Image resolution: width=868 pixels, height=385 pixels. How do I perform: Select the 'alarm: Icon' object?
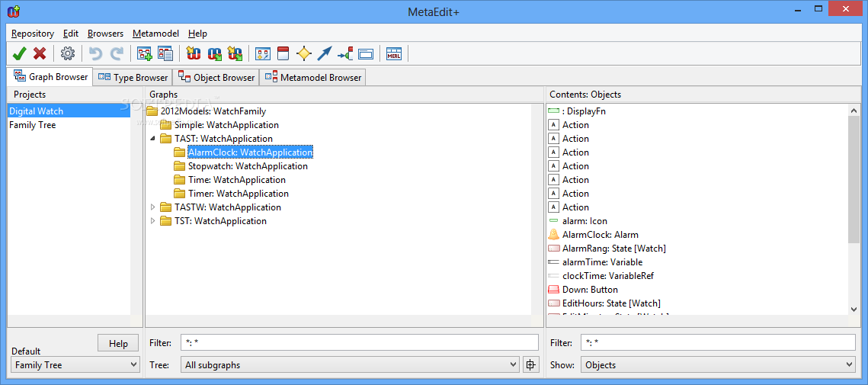(585, 221)
